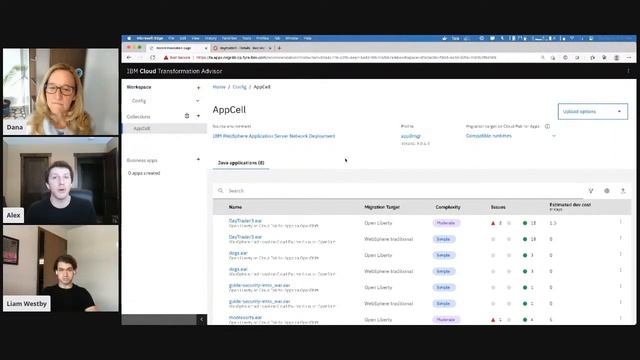Open row menu for guide-security Open Liberty

pos(620,287)
